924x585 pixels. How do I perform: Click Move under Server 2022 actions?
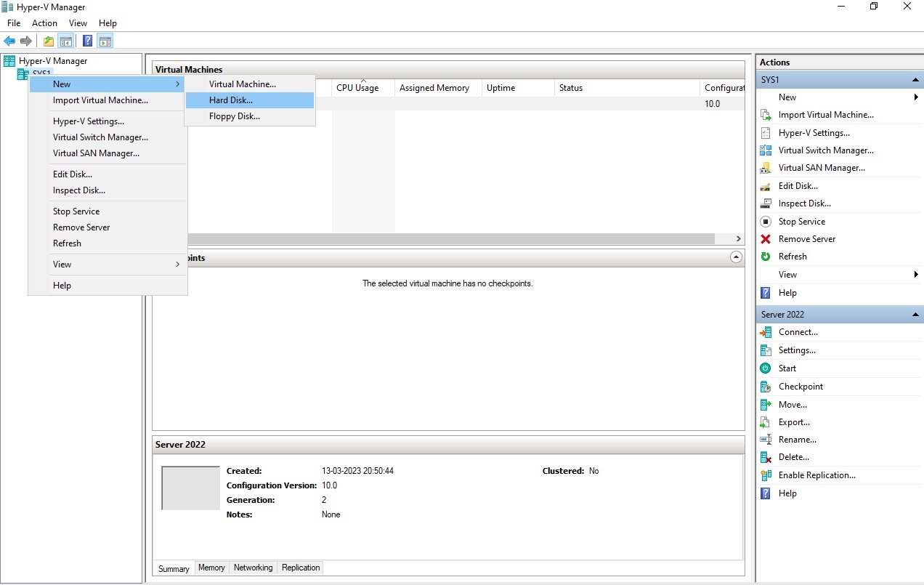(793, 405)
